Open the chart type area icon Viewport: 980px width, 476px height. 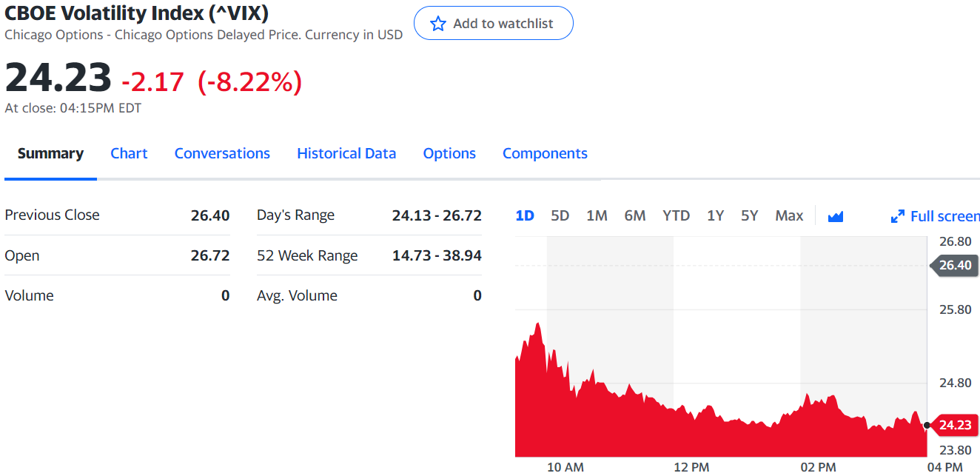pos(836,216)
